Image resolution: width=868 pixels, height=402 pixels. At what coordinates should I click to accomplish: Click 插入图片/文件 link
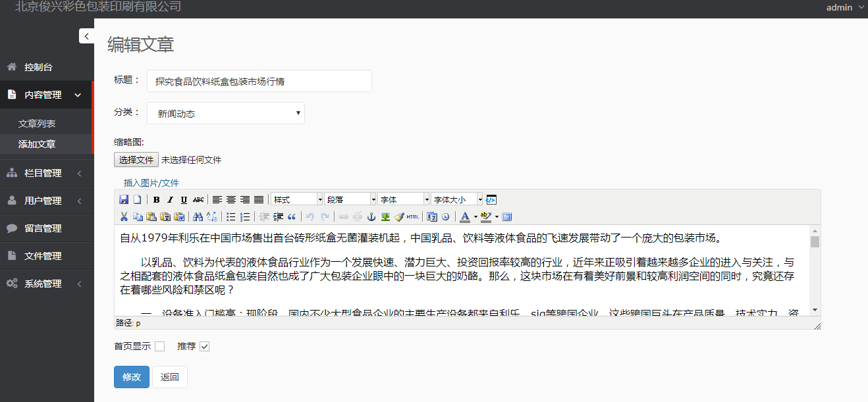[151, 183]
